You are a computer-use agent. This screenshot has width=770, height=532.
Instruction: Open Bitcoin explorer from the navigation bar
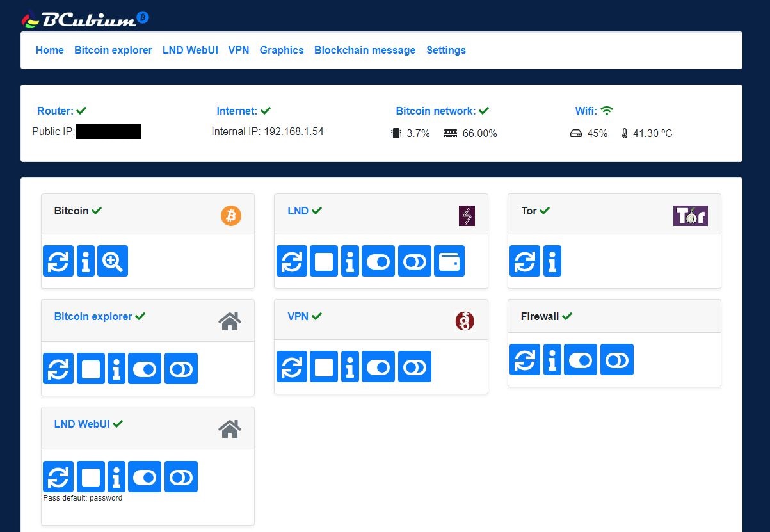[113, 50]
